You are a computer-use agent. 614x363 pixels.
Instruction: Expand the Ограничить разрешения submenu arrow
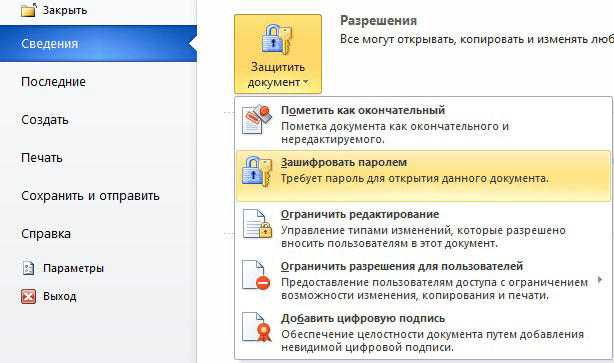[x=600, y=280]
